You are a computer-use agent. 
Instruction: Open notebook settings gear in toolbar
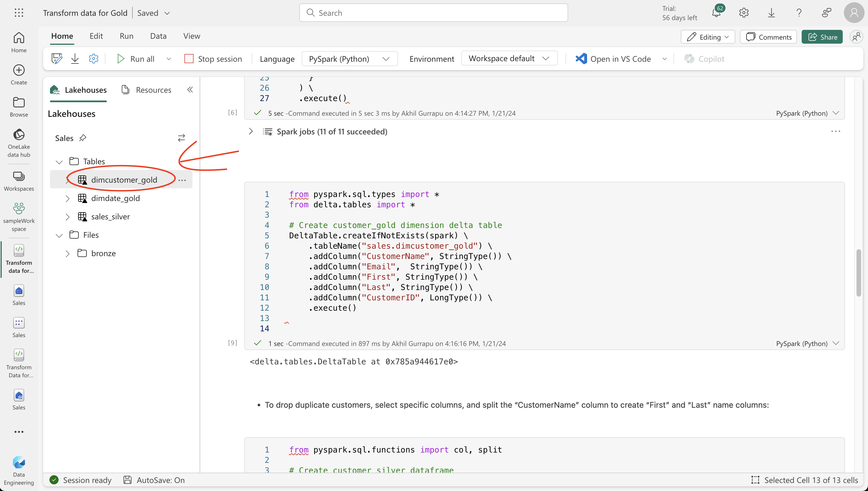tap(93, 59)
